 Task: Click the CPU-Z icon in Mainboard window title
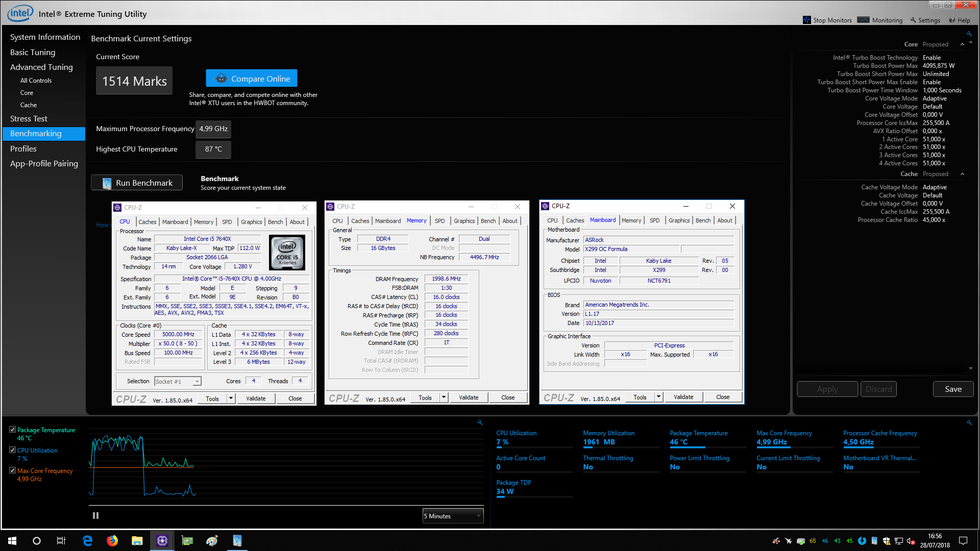pyautogui.click(x=545, y=206)
